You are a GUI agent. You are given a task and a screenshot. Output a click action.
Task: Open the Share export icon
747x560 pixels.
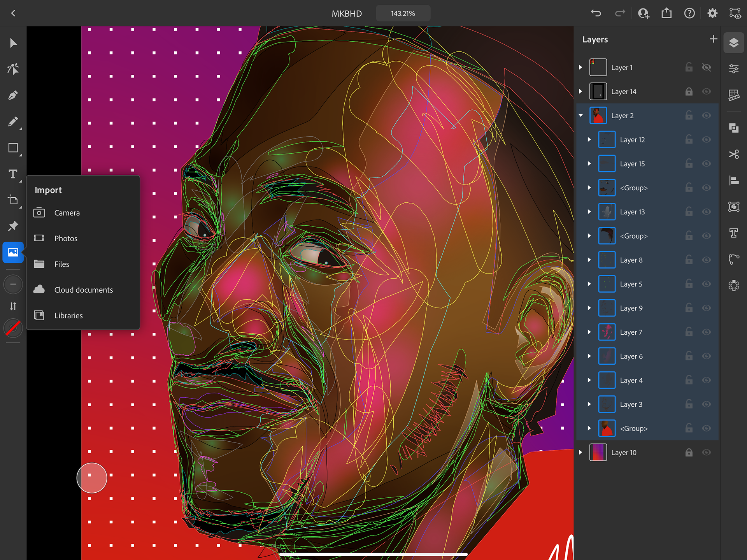click(x=666, y=13)
